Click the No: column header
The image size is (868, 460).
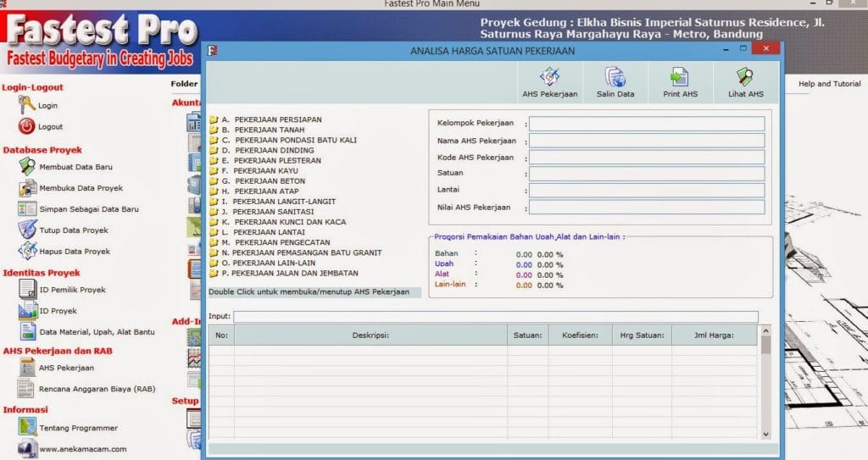pos(221,335)
